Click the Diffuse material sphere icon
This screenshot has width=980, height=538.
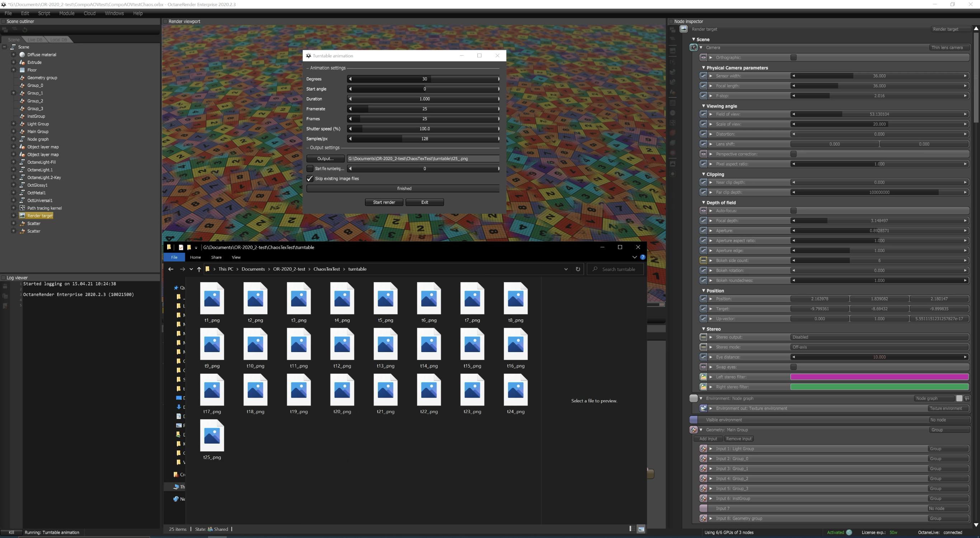pyautogui.click(x=22, y=55)
